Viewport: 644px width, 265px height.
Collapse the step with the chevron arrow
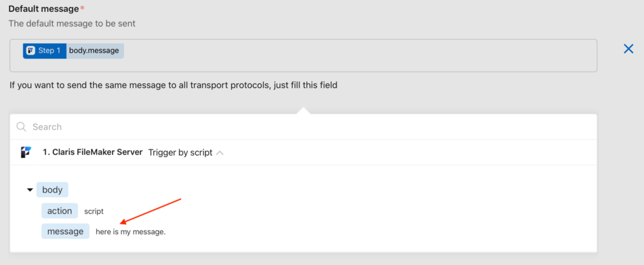coord(219,153)
